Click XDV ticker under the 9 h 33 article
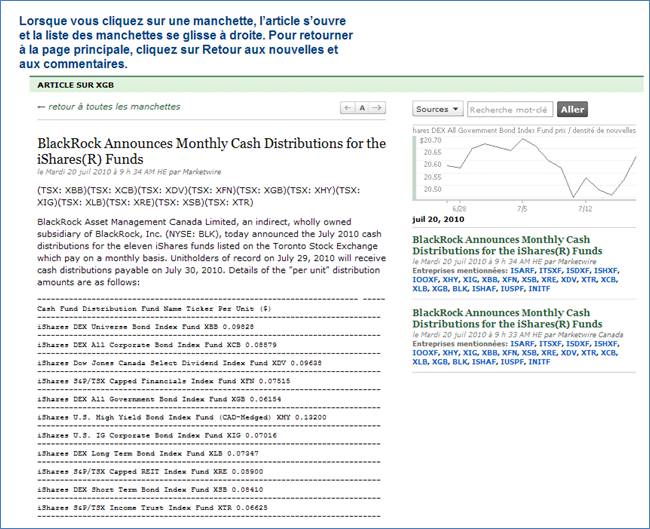This screenshot has height=529, width=650. pos(568,353)
